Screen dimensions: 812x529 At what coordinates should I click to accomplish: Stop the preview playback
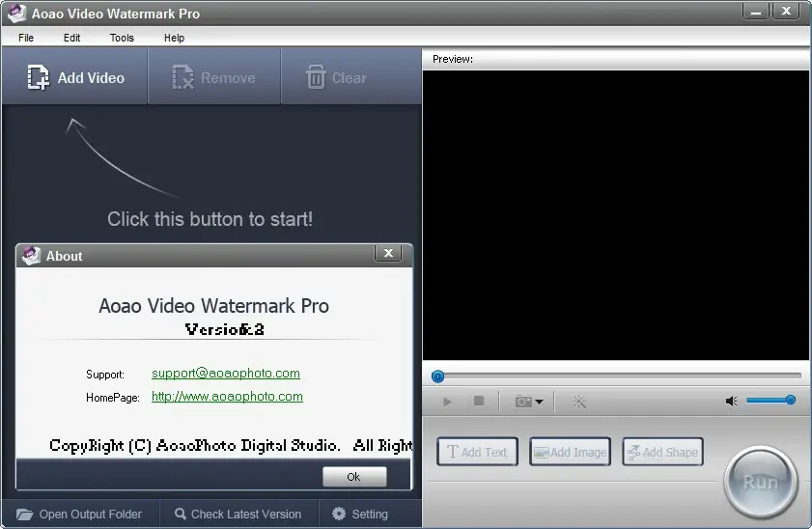(x=479, y=402)
